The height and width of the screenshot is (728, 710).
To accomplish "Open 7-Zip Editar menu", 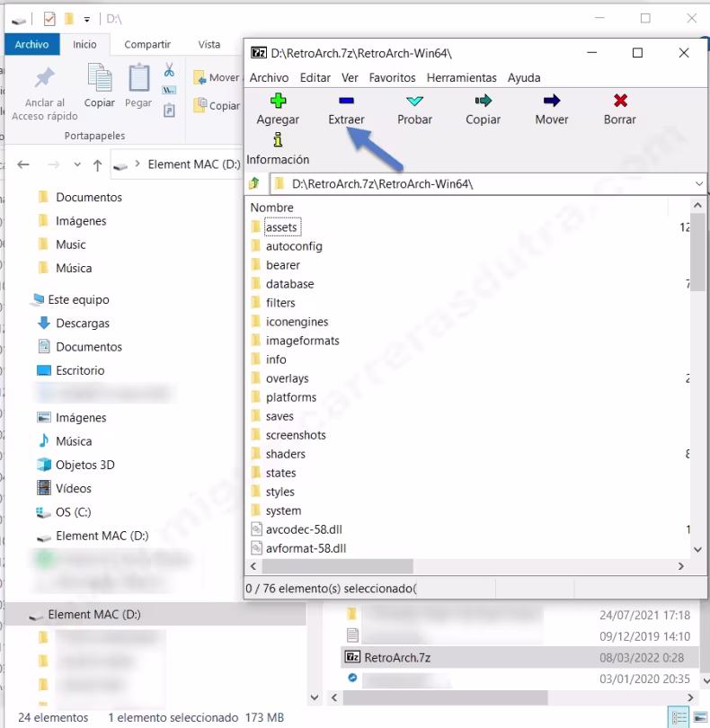I will point(315,77).
